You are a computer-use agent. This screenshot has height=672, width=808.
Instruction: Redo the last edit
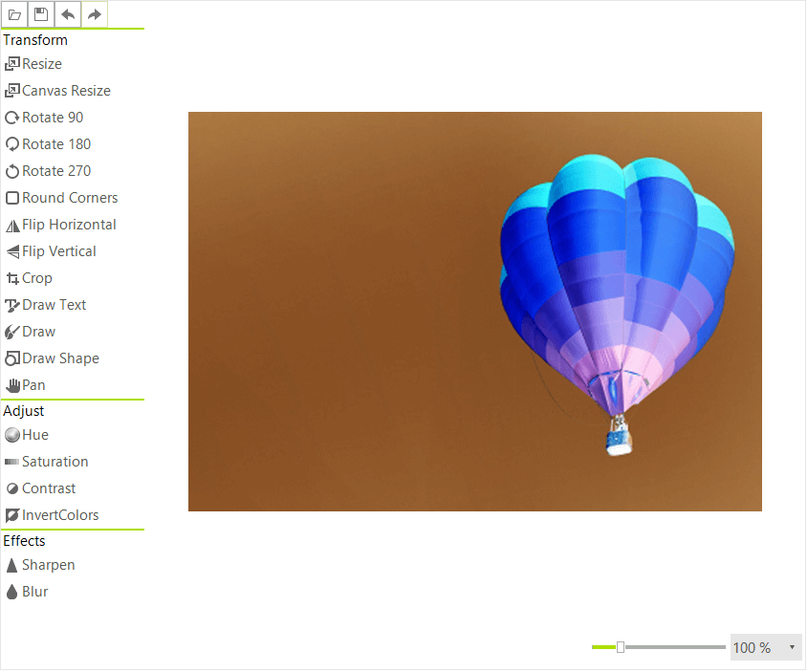pos(94,14)
